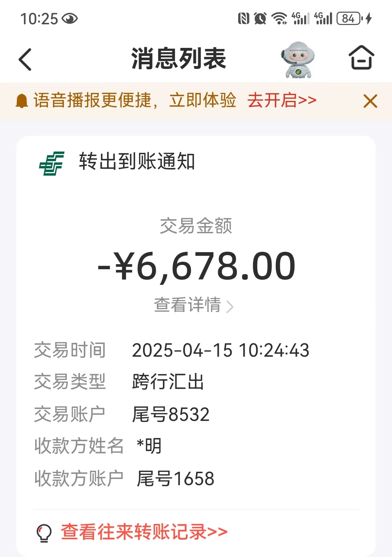392x557 pixels.
Task: Dismiss the voice broadcast banner
Action: 370,101
